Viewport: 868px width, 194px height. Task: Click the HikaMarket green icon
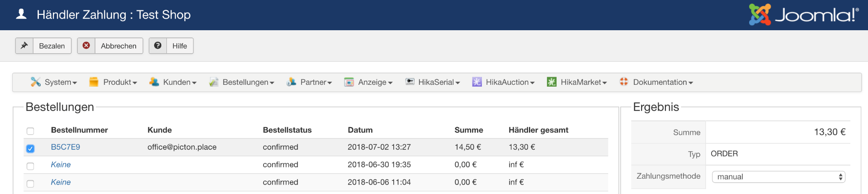[552, 82]
